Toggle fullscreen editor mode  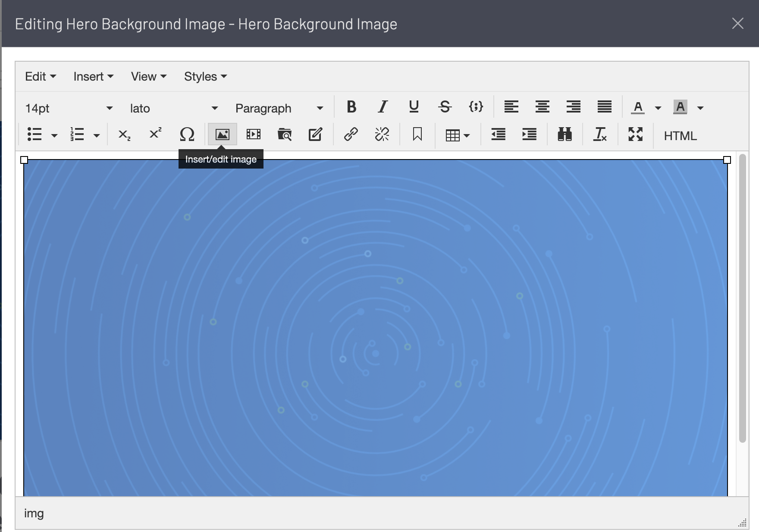pyautogui.click(x=635, y=135)
